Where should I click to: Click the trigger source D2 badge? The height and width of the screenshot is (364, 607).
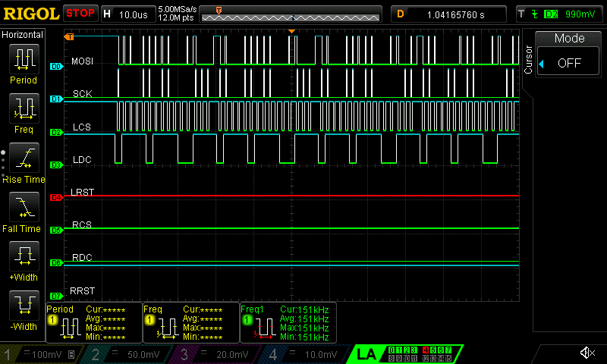[551, 14]
